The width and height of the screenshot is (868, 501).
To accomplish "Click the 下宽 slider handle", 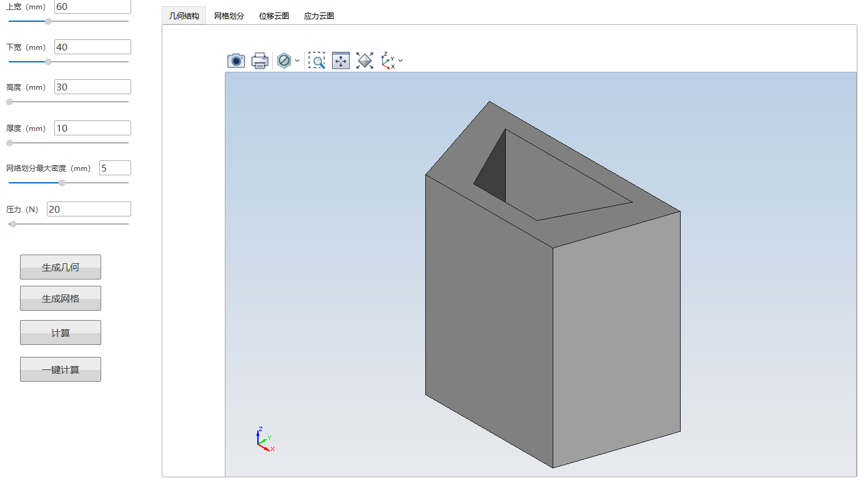I will click(x=48, y=62).
